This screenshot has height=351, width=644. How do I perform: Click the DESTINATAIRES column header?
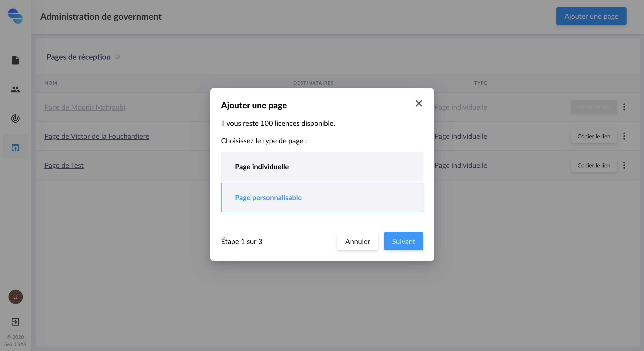(313, 83)
